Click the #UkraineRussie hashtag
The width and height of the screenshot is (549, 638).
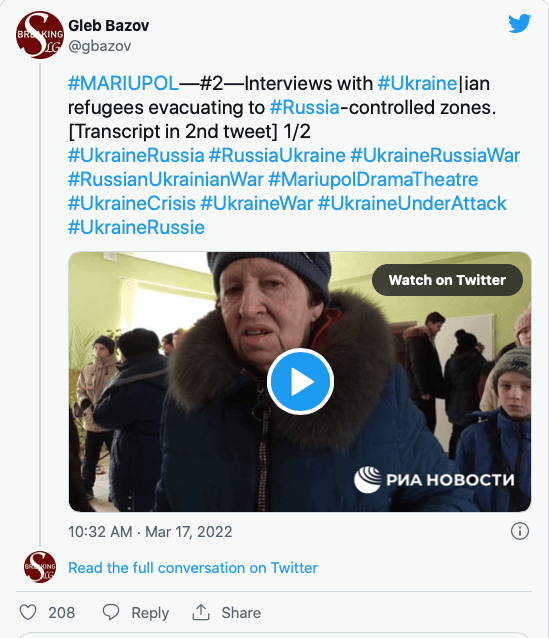136,227
